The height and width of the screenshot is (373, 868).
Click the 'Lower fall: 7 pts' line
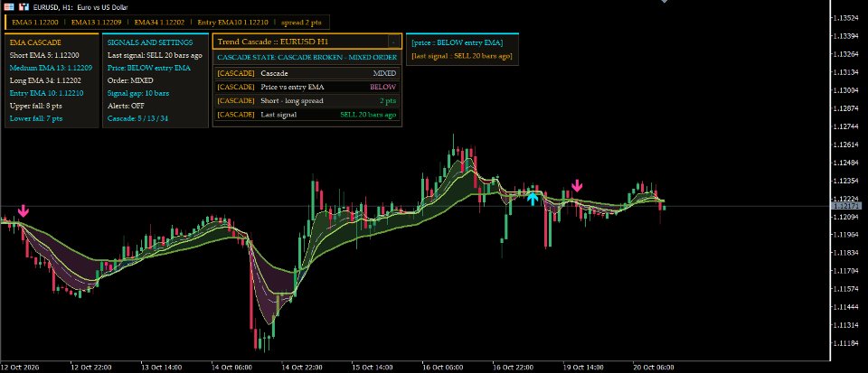[x=36, y=118]
